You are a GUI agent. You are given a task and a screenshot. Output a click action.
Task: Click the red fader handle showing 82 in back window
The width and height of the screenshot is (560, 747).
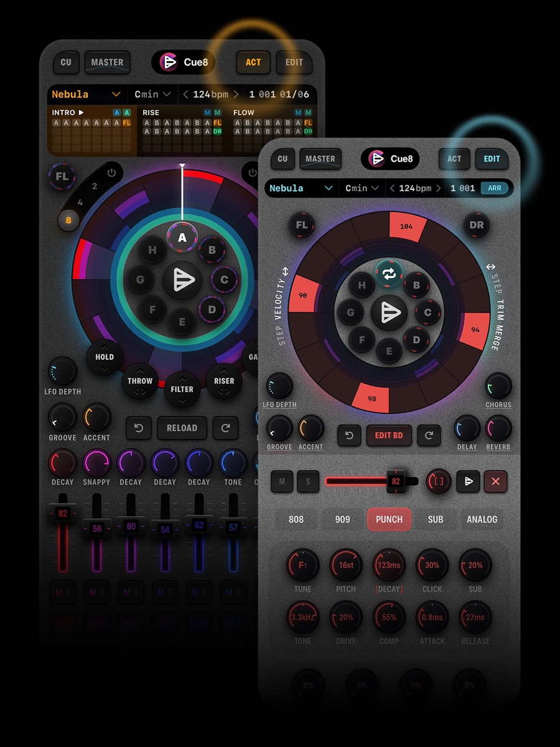[x=62, y=514]
